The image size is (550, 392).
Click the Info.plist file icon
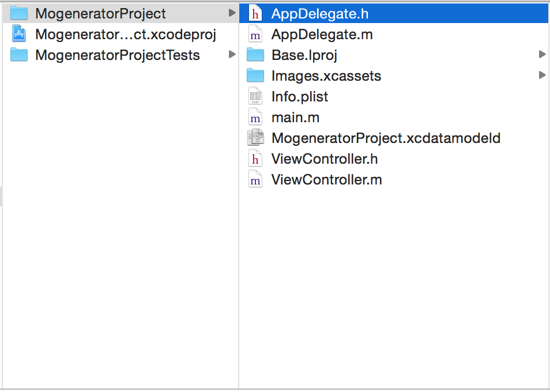255,96
